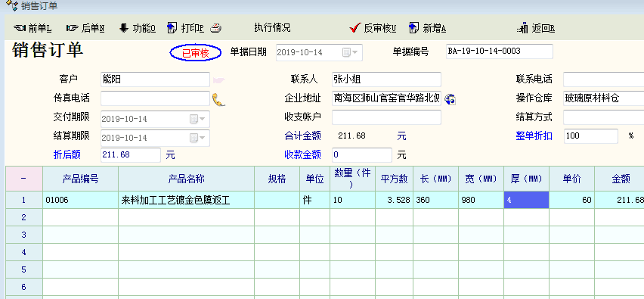Go to previous order with 前单
The image size is (644, 299).
coord(32,28)
